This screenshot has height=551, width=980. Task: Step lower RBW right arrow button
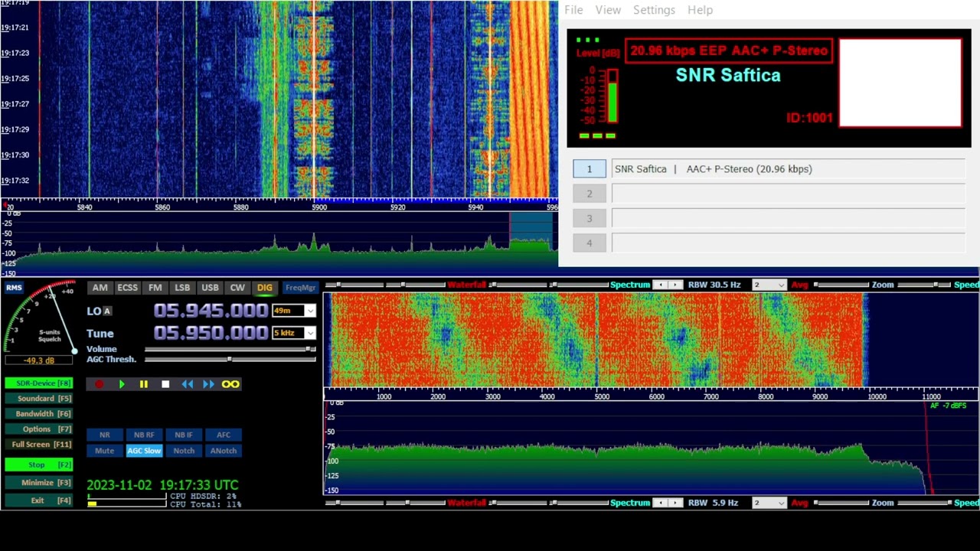[x=676, y=503]
